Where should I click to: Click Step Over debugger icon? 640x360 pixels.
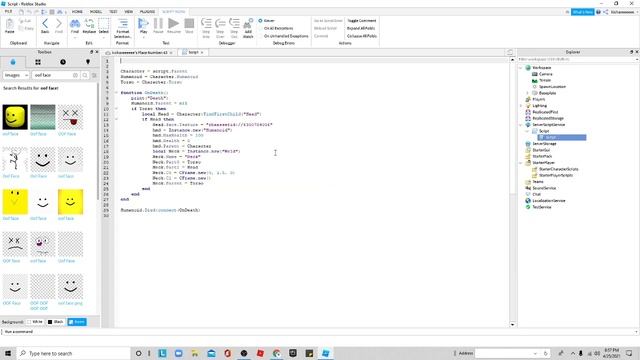220,28
